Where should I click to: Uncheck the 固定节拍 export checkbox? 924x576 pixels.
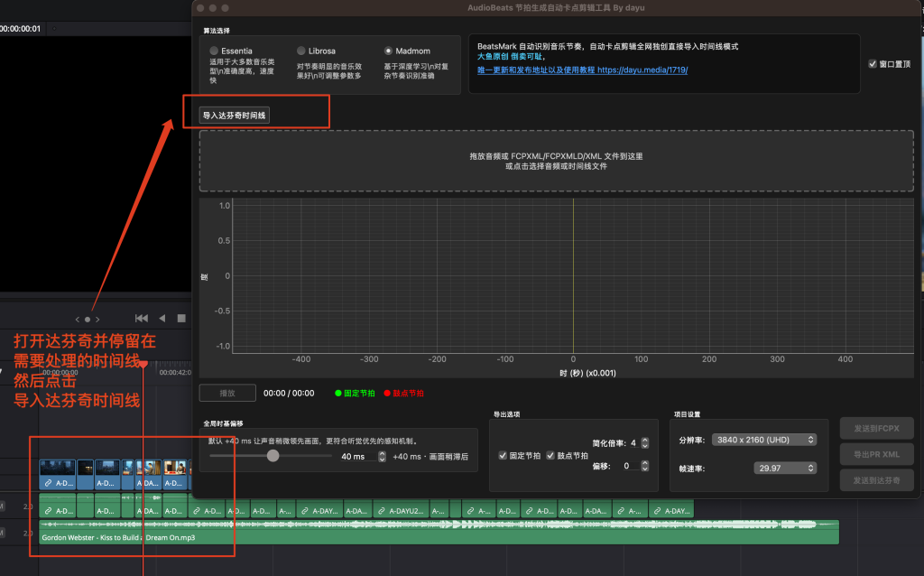point(503,456)
